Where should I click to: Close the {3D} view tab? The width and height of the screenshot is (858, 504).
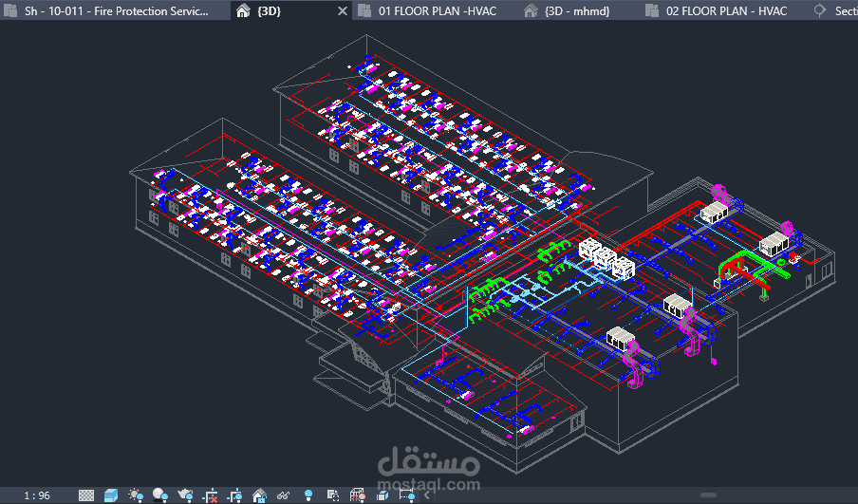[343, 10]
